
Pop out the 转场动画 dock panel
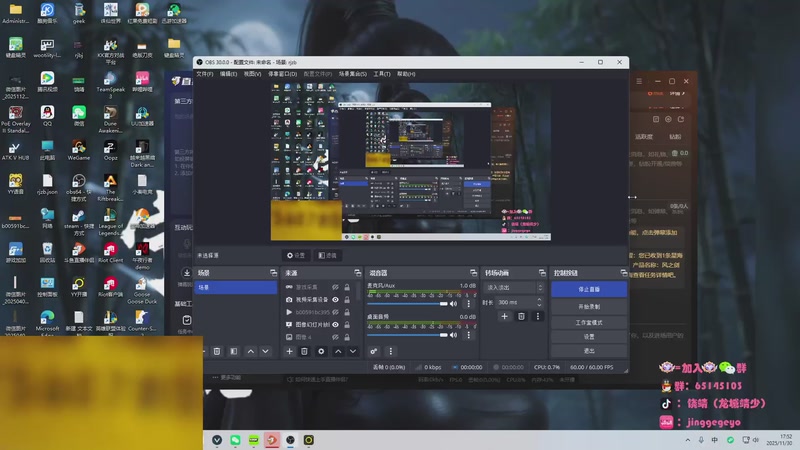(542, 273)
